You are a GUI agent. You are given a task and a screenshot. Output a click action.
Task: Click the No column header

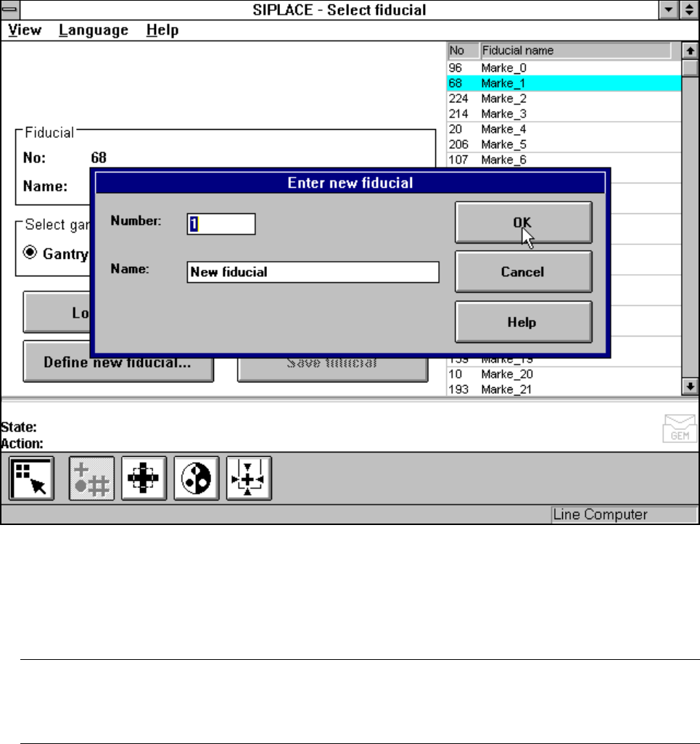pyautogui.click(x=464, y=50)
